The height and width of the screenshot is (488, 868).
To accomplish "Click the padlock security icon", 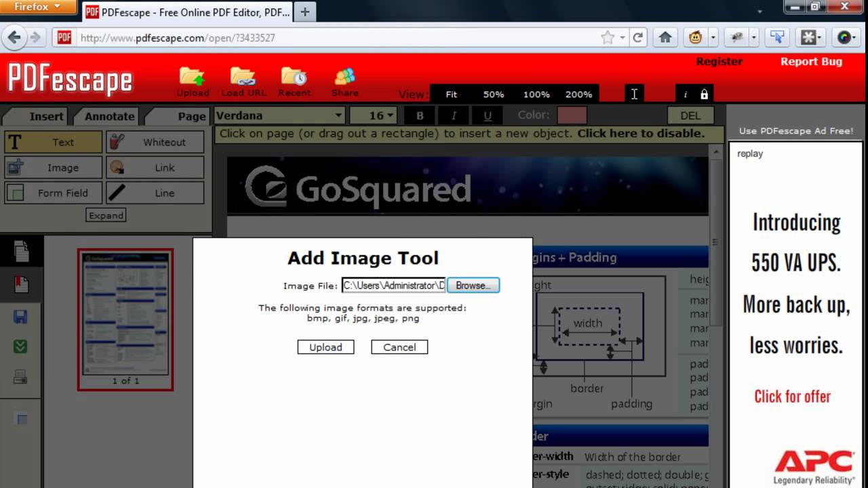I will click(704, 94).
